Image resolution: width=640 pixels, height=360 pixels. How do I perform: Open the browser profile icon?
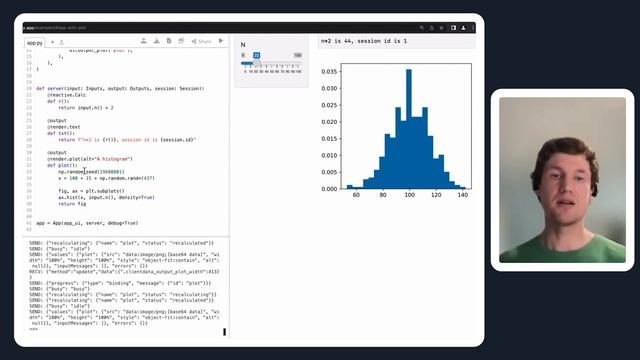(463, 28)
